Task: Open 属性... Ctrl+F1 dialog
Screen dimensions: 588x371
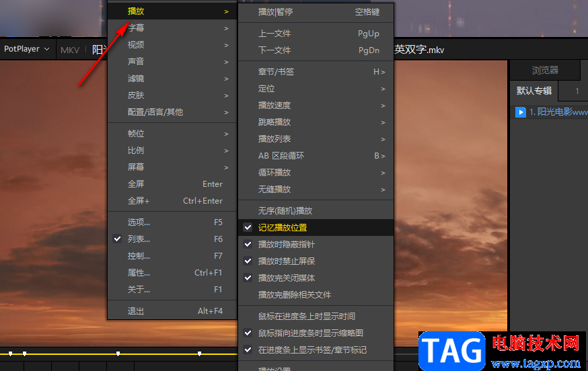Action: coord(172,273)
